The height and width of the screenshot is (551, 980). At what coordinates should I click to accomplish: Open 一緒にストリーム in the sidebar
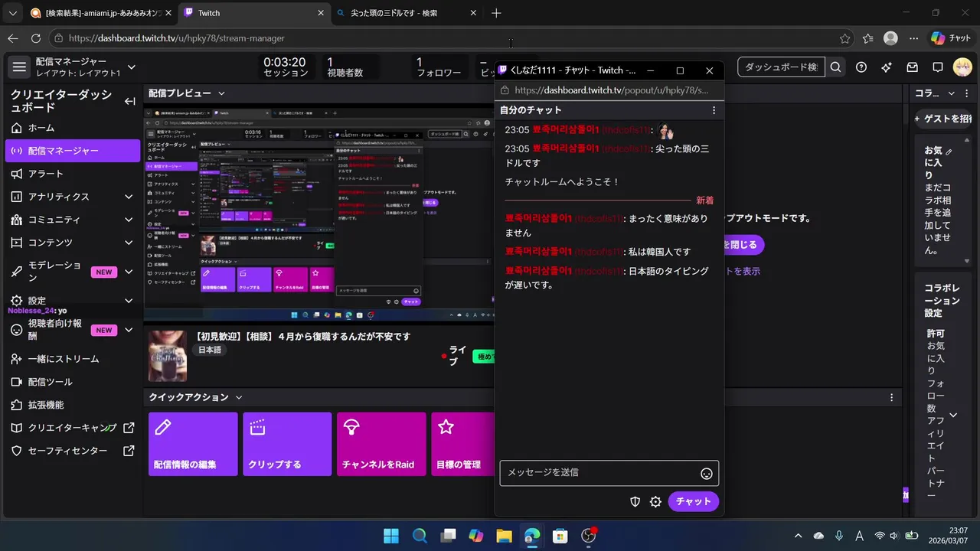click(x=73, y=359)
